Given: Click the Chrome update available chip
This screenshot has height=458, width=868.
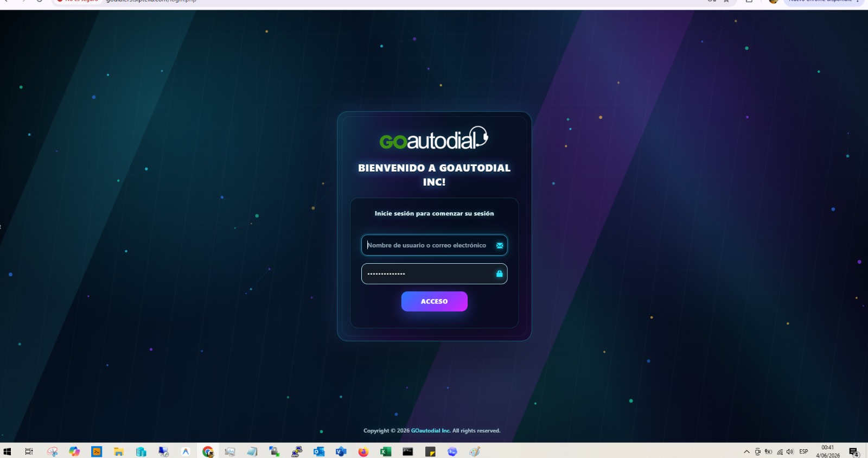Looking at the screenshot, I should click(824, 2).
